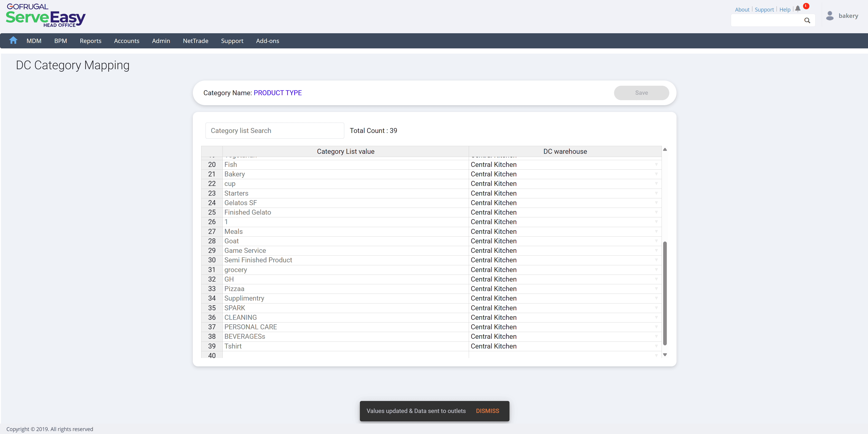Screen dimensions: 868x434
Task: Go to the home icon in navbar
Action: point(13,40)
